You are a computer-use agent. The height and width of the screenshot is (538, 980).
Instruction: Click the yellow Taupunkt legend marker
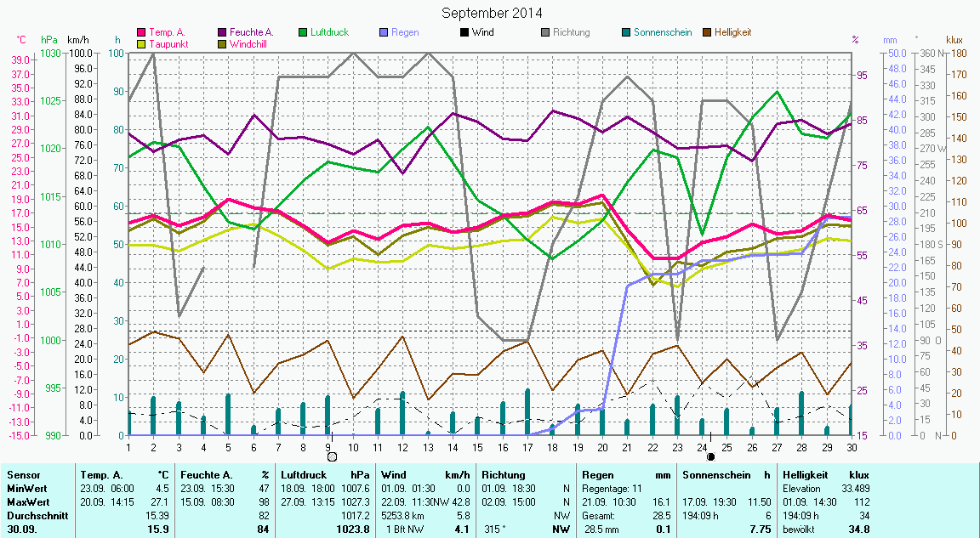[x=141, y=43]
